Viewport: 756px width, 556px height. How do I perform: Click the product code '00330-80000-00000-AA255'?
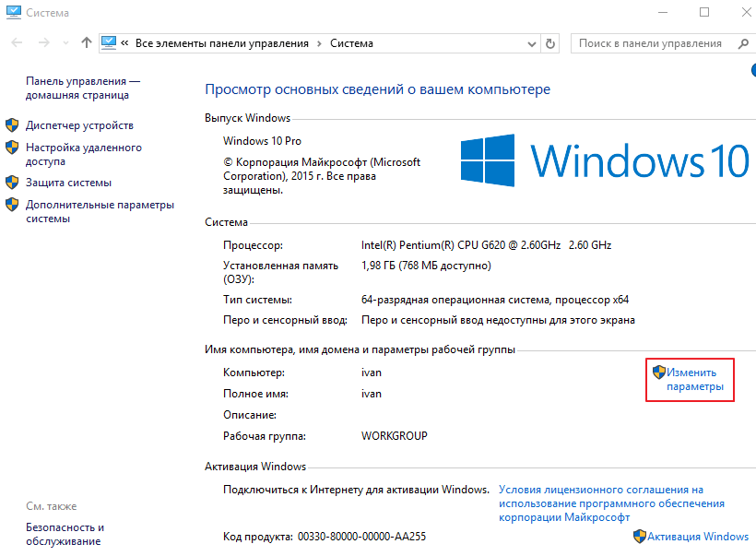(x=361, y=537)
